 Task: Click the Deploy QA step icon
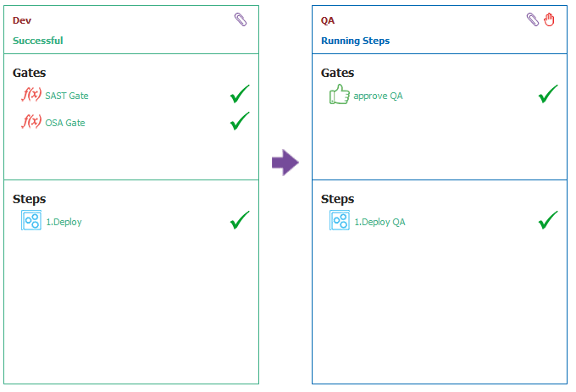coord(340,220)
